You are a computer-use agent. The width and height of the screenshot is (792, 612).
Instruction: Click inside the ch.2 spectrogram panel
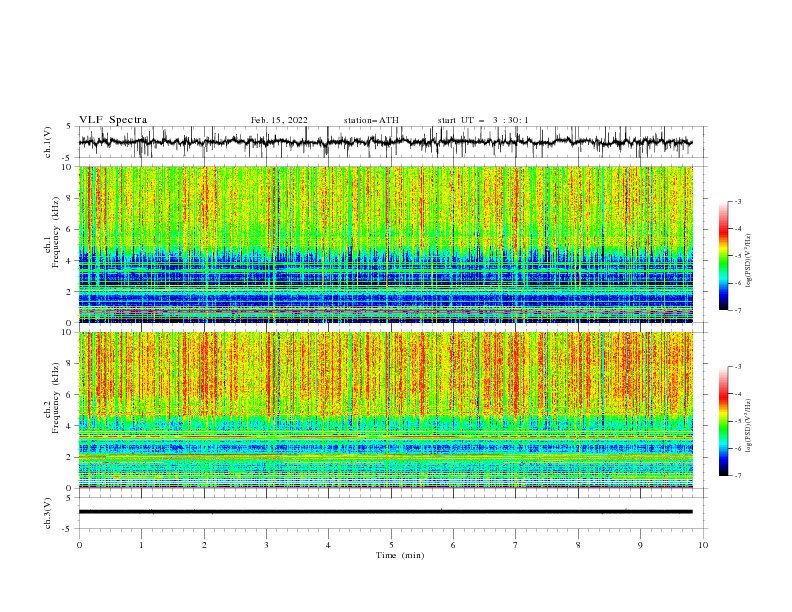[385, 410]
